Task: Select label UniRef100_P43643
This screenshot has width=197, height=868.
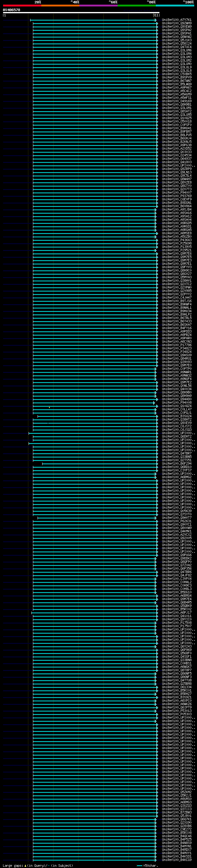Action: click(176, 240)
